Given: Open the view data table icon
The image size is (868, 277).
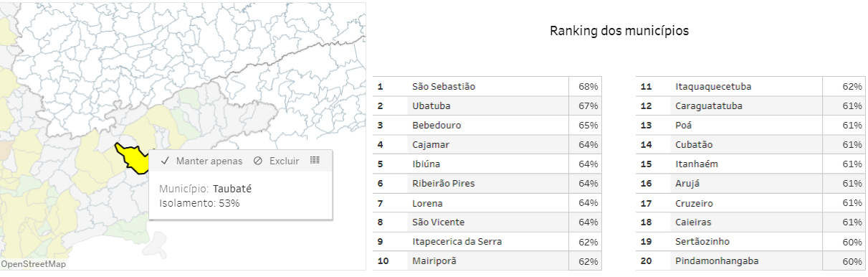Looking at the screenshot, I should (315, 161).
